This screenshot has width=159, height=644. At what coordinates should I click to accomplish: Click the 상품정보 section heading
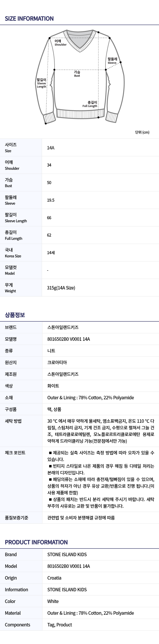(15, 315)
